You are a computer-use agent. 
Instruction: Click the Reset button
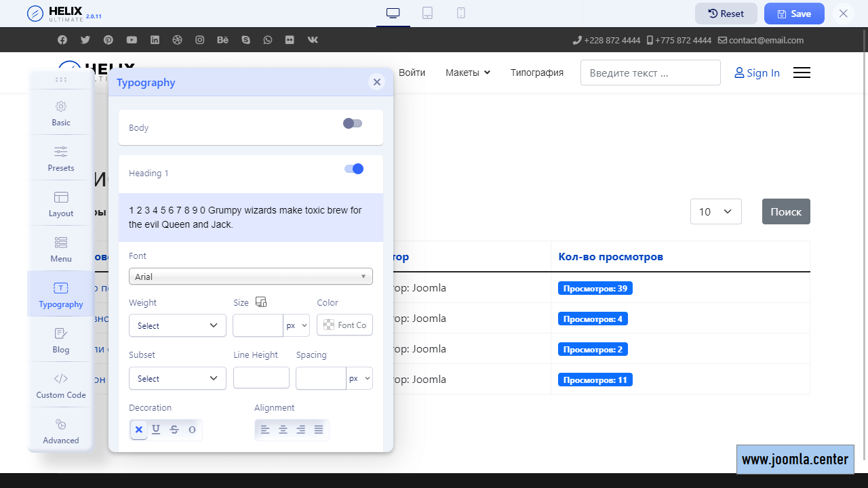726,14
